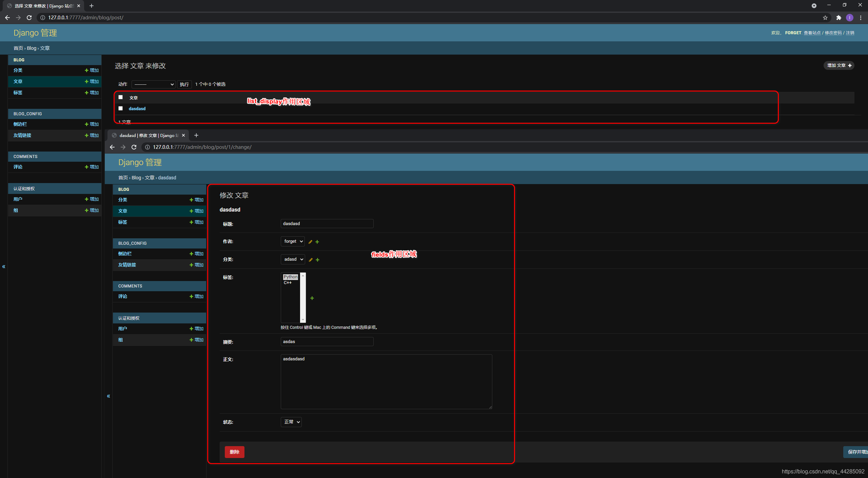Go back in the top browser window
The width and height of the screenshot is (868, 478).
7,18
